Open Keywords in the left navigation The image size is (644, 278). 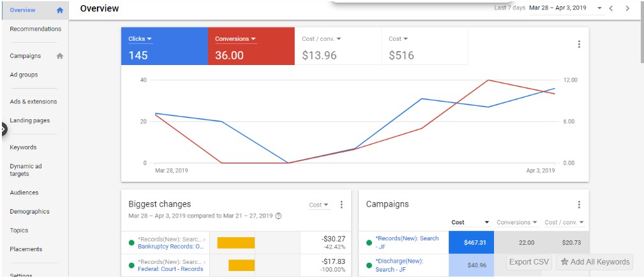click(x=23, y=147)
